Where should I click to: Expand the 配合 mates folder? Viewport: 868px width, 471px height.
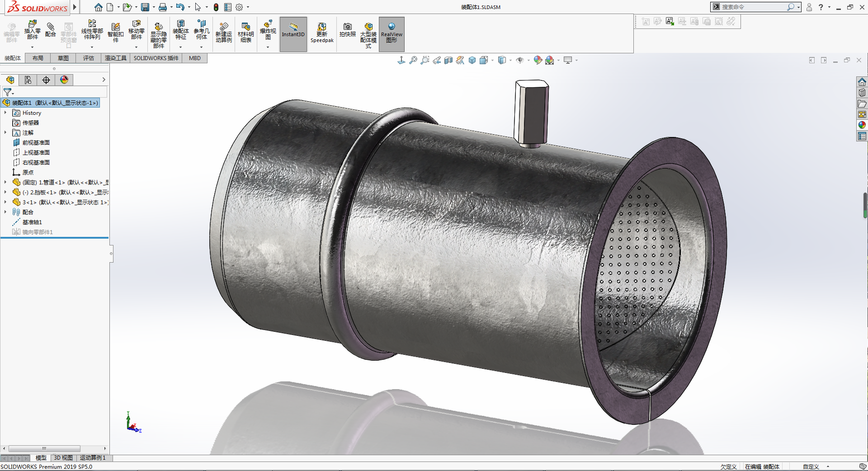coord(5,212)
